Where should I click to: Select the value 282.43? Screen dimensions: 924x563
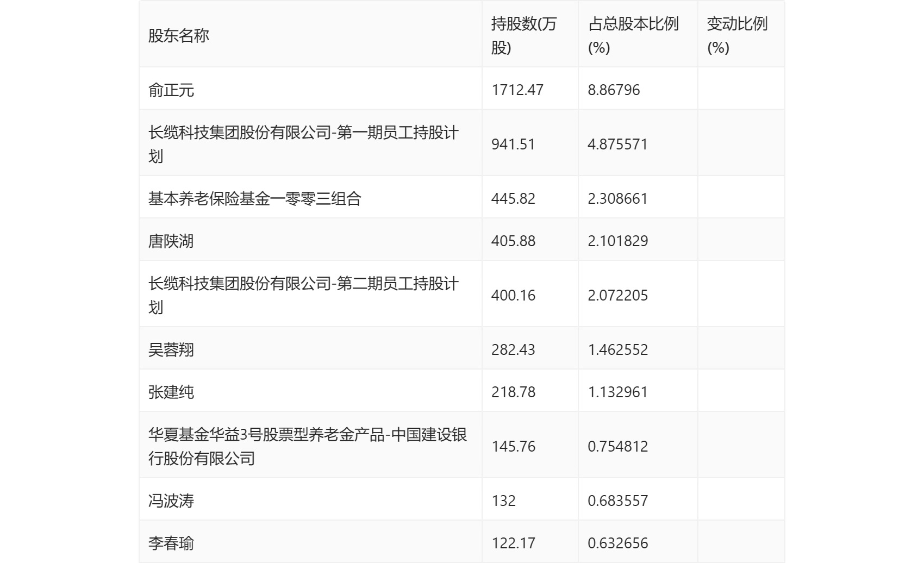click(x=513, y=350)
